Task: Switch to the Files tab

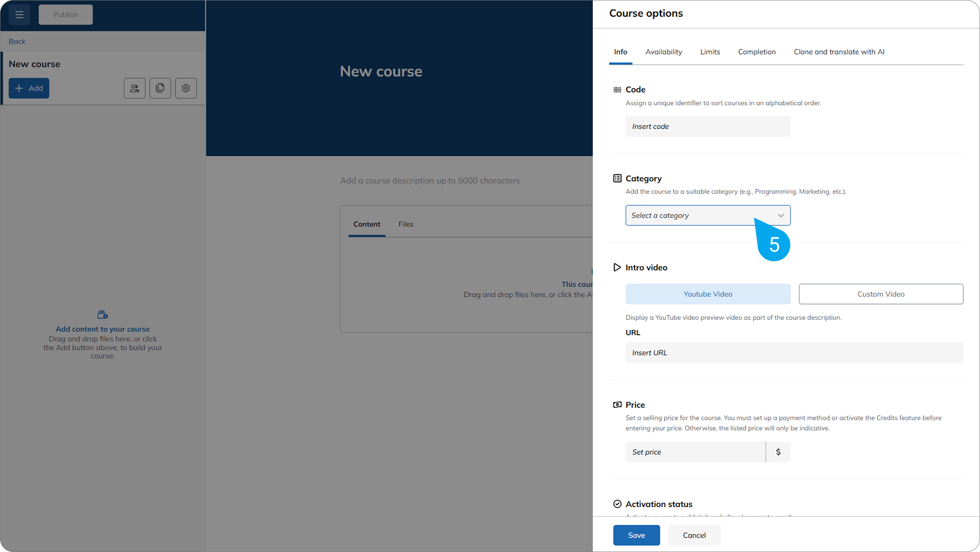Action: (405, 224)
